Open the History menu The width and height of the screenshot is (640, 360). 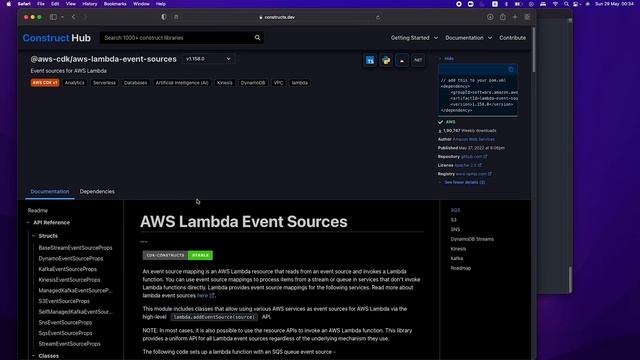90,4
